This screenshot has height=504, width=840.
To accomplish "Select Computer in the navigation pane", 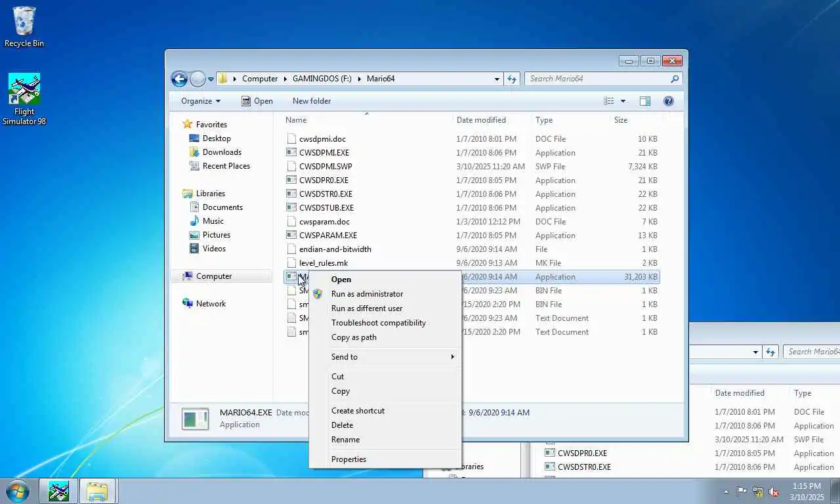I will pyautogui.click(x=214, y=276).
